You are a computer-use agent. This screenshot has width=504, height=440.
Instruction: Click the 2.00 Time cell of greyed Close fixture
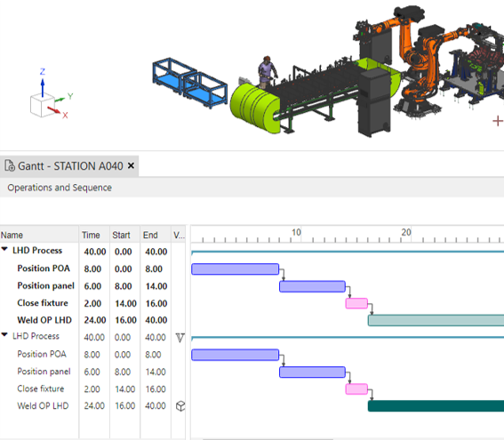[x=92, y=389]
